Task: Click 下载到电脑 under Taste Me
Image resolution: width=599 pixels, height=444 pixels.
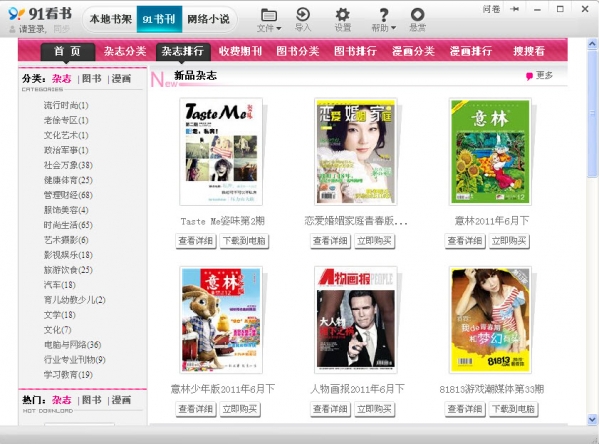Action: [x=244, y=241]
